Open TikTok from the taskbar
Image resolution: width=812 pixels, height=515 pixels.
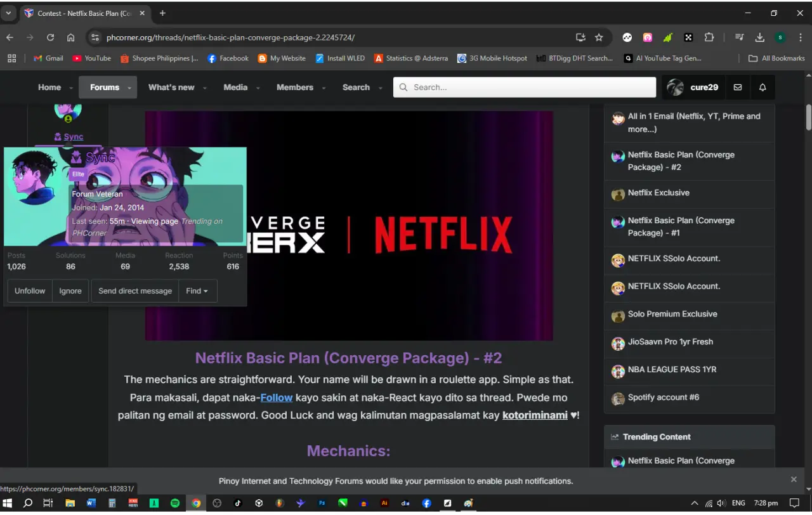[238, 503]
